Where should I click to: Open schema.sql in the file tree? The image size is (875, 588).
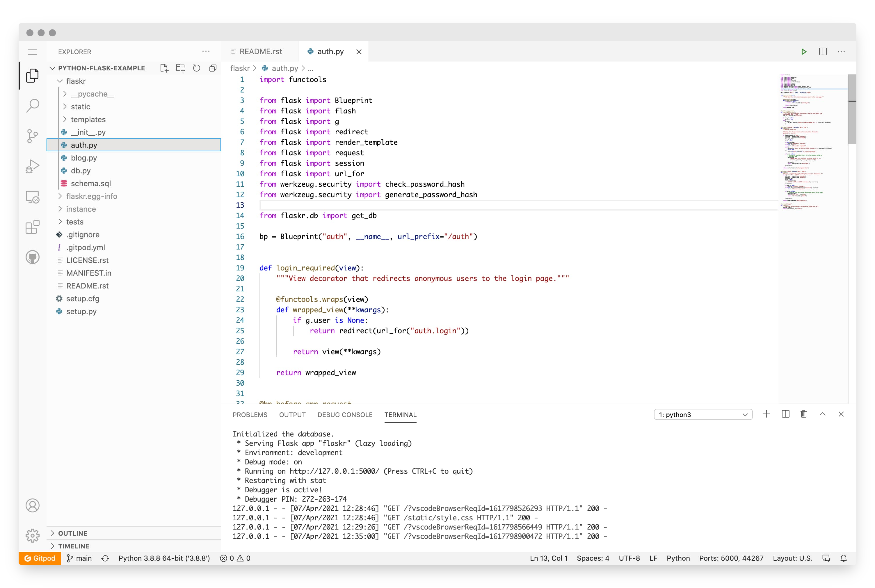134,183
